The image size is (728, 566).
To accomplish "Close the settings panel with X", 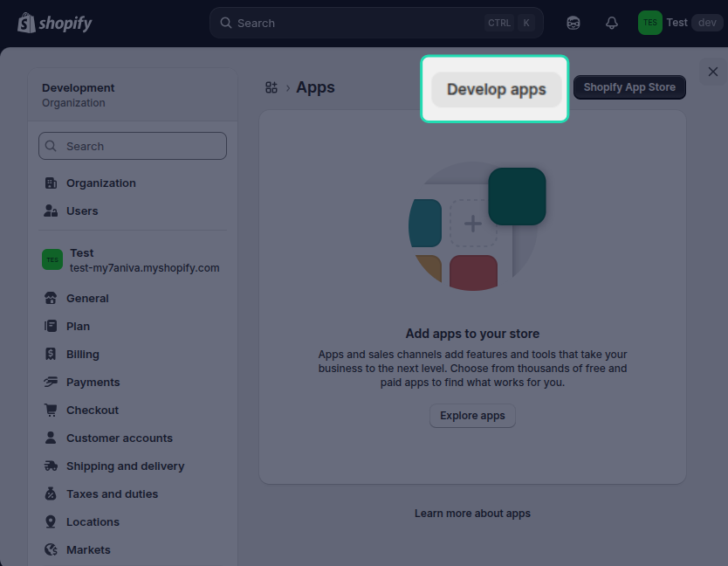I will pos(712,72).
